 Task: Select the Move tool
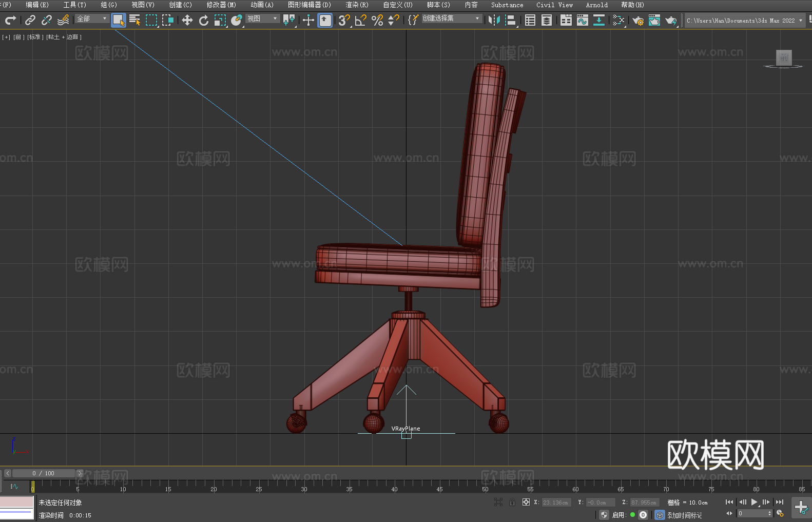pos(187,20)
